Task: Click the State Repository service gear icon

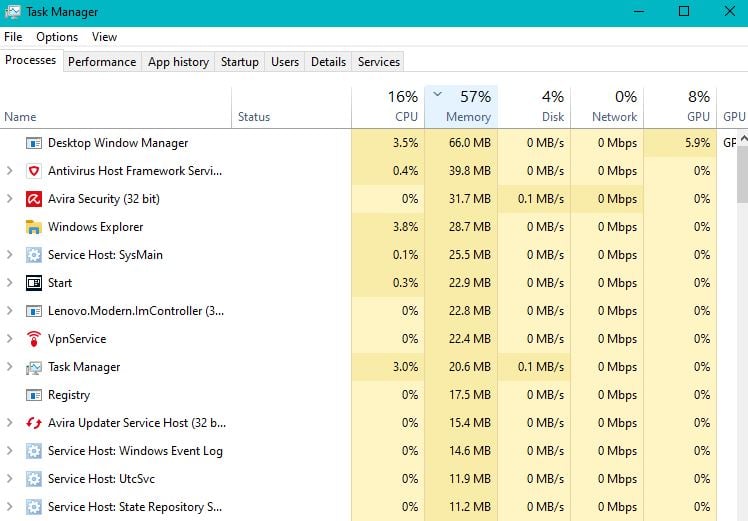Action: coord(33,507)
